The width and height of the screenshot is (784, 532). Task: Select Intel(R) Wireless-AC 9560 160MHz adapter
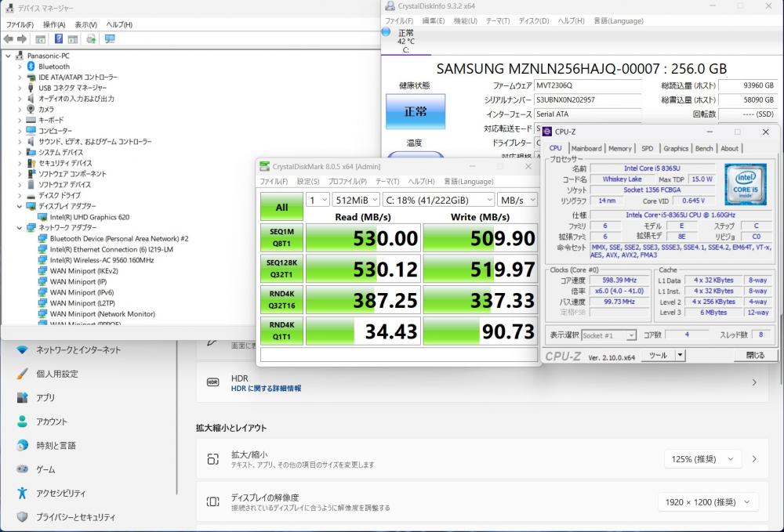click(x=101, y=260)
